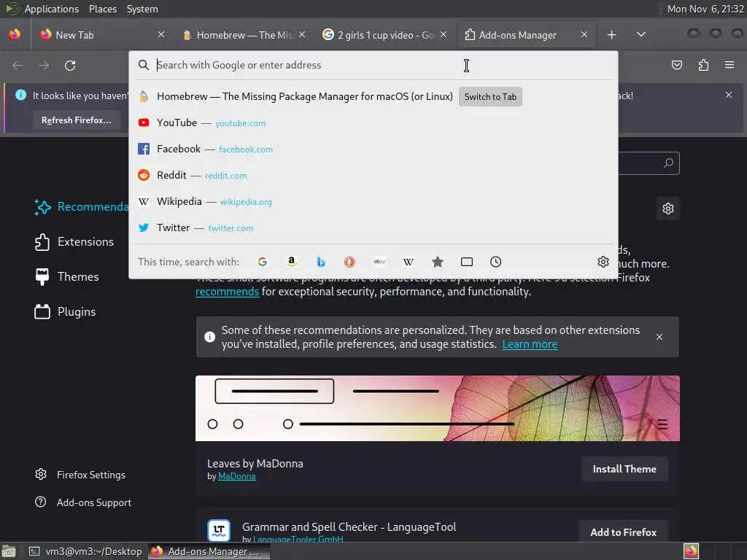This screenshot has width=747, height=560.
Task: Open the MaDonna author link
Action: 237,476
